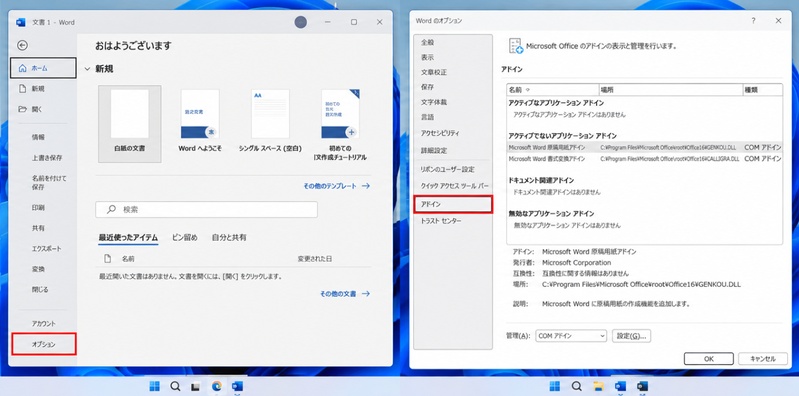The height and width of the screenshot is (396, 799).
Task: Collapse the 新規 section chevron
Action: (87, 69)
